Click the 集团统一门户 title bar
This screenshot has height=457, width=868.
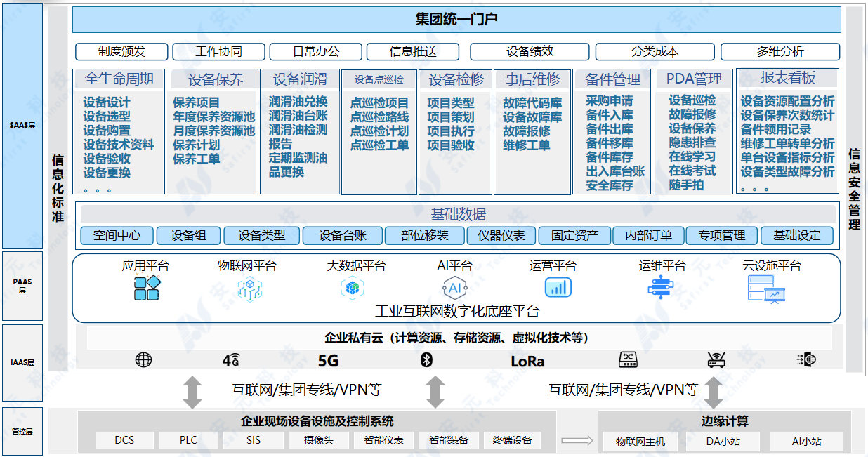[455, 20]
